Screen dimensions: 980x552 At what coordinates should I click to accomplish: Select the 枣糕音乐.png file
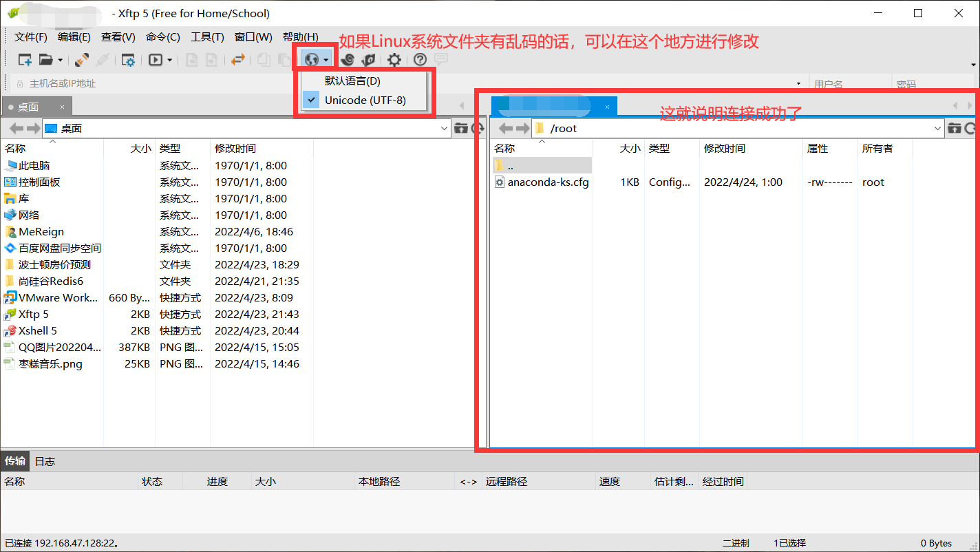50,363
